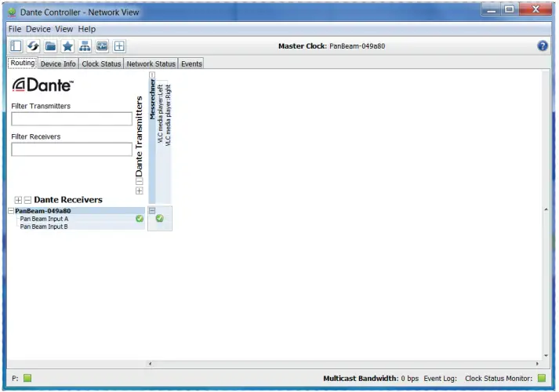Click the vertical scrollbar up arrow
The width and height of the screenshot is (559, 392).
(546, 209)
